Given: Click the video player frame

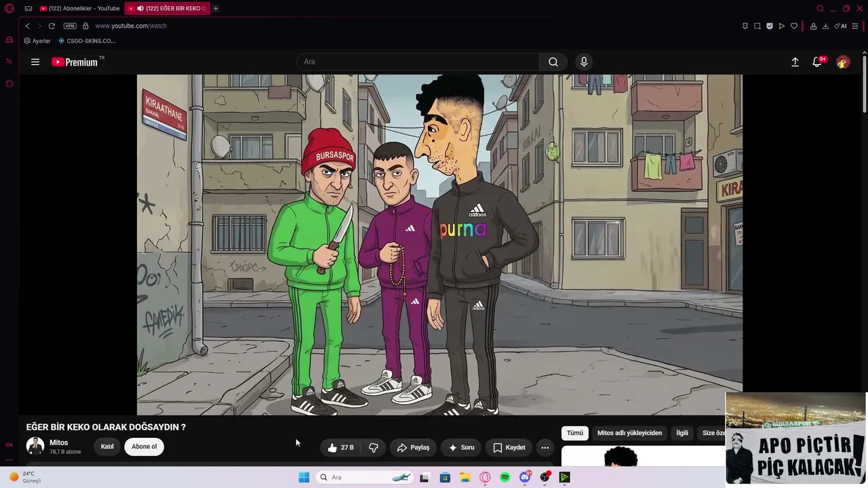Looking at the screenshot, I should tap(439, 245).
